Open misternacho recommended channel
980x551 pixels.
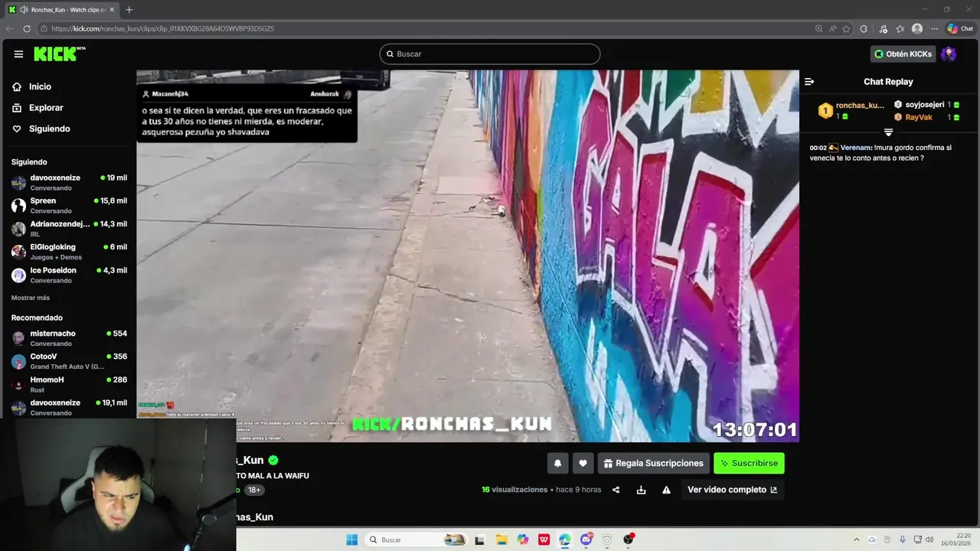pyautogui.click(x=69, y=338)
